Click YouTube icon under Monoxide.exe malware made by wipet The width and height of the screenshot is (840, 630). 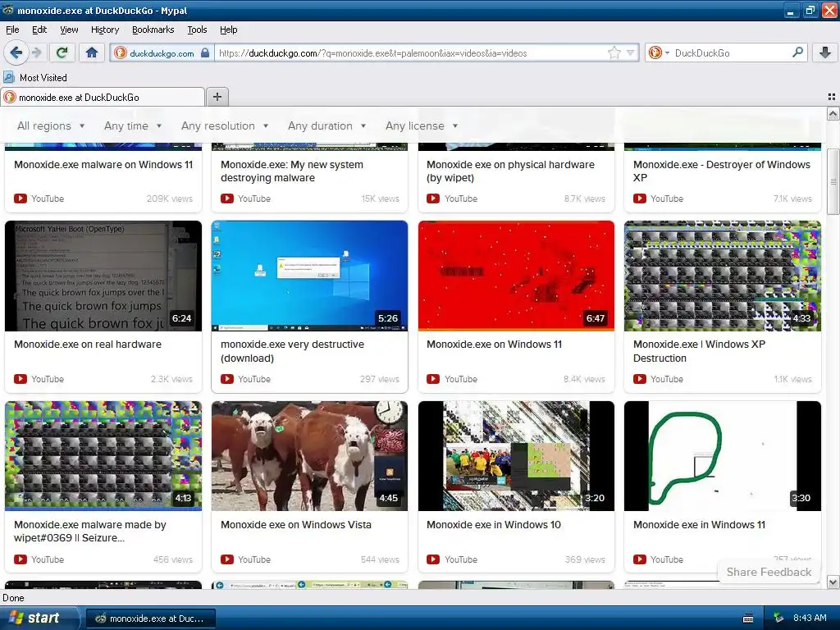(21, 559)
